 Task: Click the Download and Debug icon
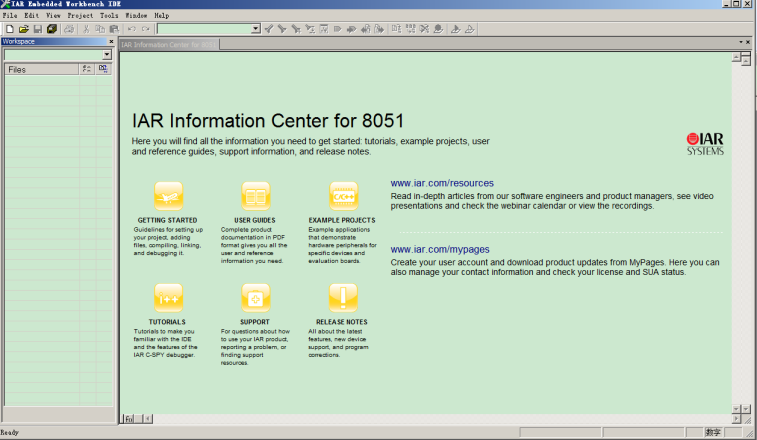(455, 29)
